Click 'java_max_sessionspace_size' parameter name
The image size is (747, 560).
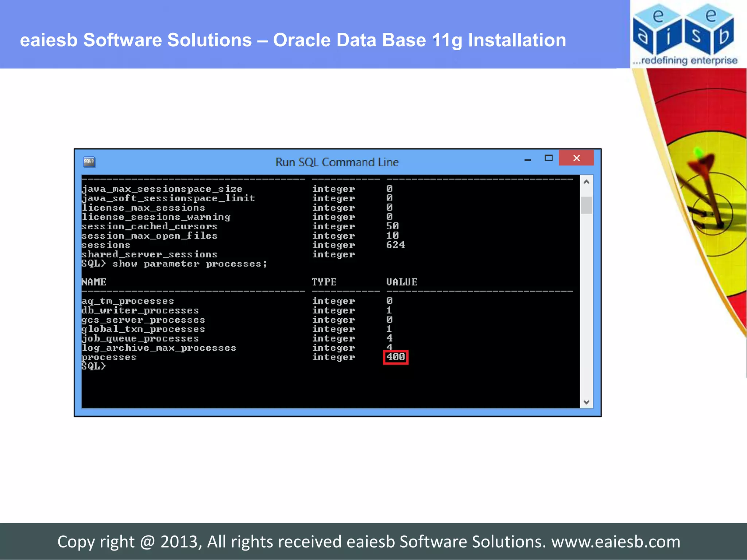tap(162, 189)
